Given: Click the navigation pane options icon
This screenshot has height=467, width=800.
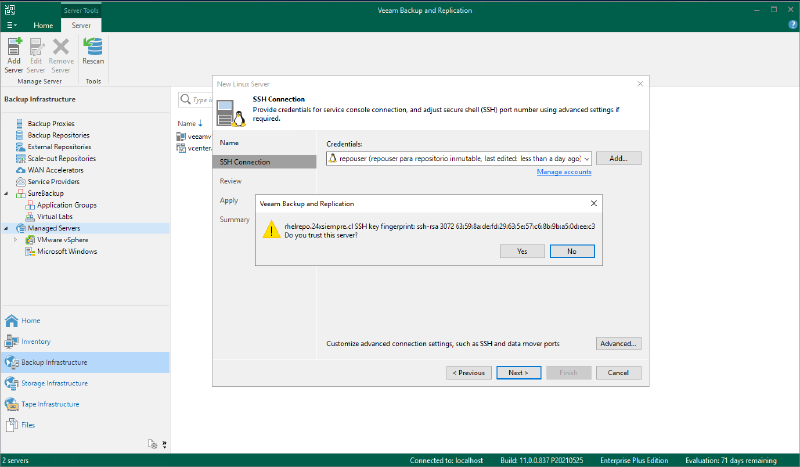Looking at the screenshot, I should 152,444.
